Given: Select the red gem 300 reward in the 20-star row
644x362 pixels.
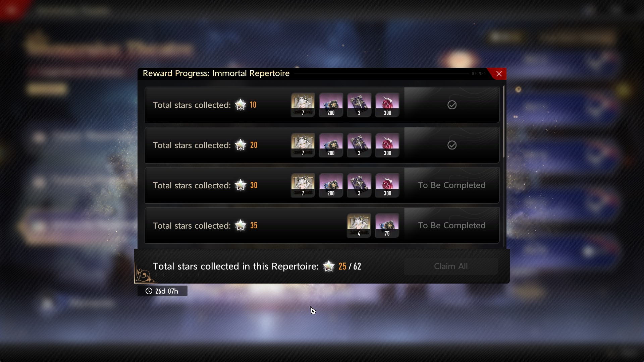Looking at the screenshot, I should 387,145.
